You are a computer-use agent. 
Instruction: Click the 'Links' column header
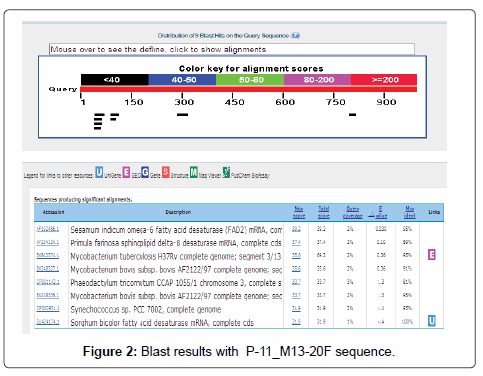click(x=434, y=212)
